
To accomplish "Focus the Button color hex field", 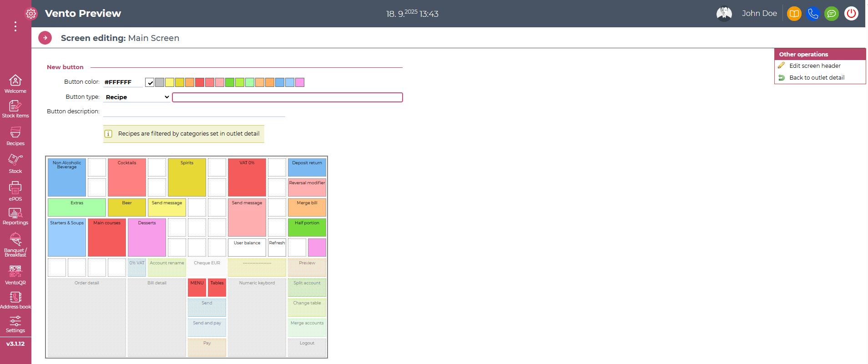I will [x=123, y=82].
